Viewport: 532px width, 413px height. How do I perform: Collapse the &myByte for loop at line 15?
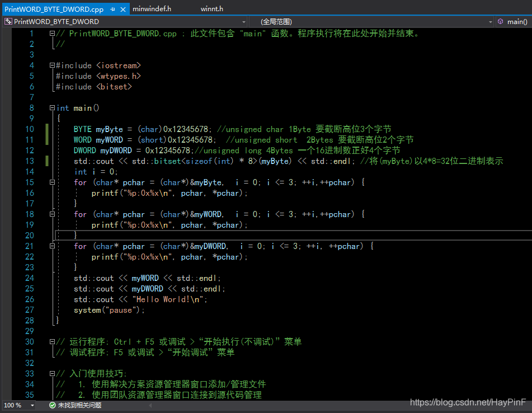coord(52,182)
